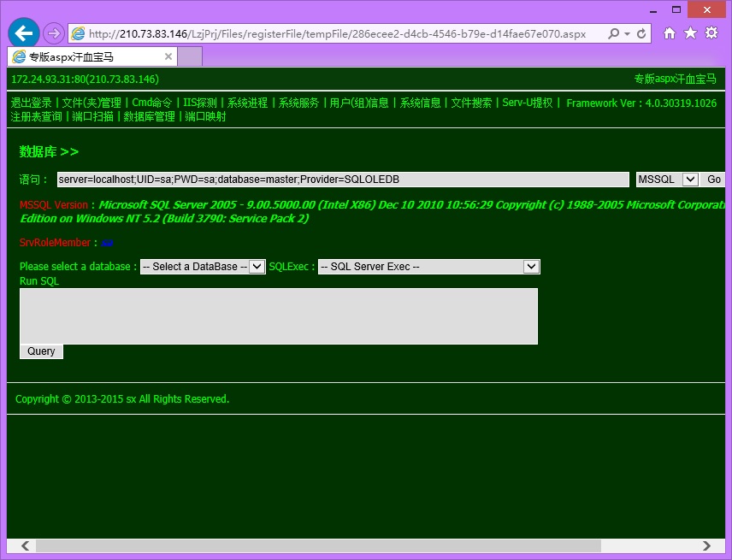This screenshot has height=560, width=732.
Task: Open 端口映射 port mapping link
Action: pos(205,116)
